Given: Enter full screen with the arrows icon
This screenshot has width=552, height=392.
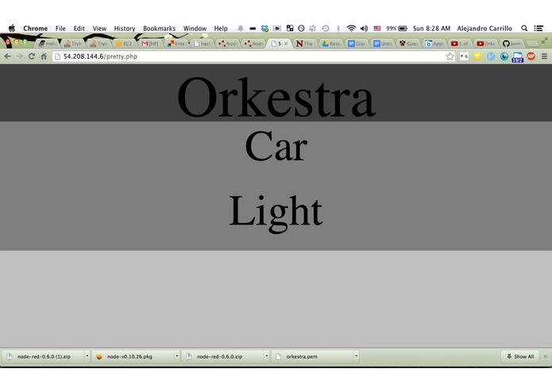Looking at the screenshot, I should [544, 40].
